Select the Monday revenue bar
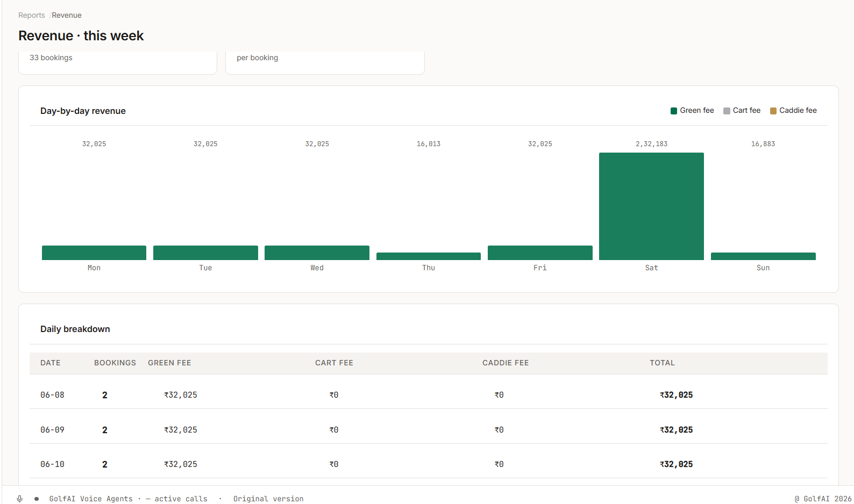854x504 pixels. [x=94, y=253]
